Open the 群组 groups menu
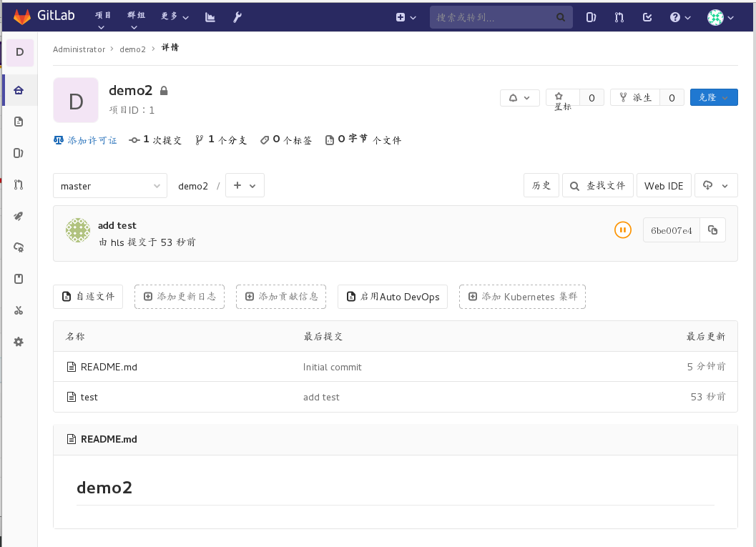Image resolution: width=756 pixels, height=547 pixels. (x=135, y=19)
